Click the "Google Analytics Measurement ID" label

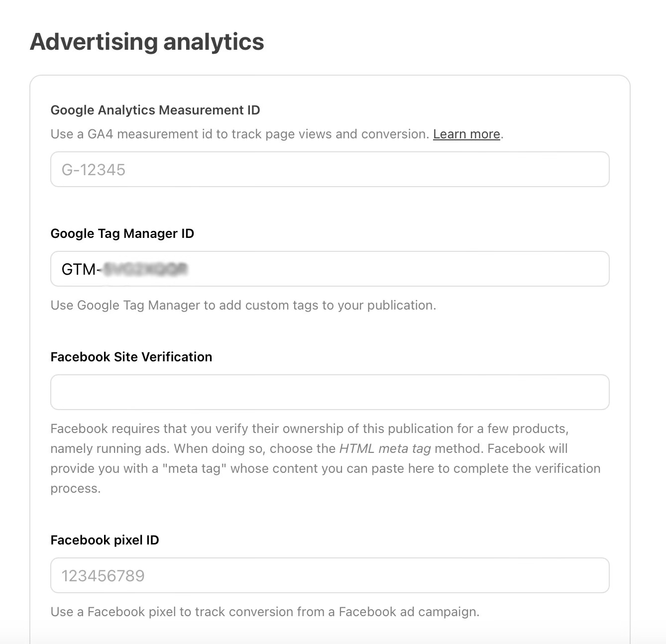[x=155, y=110]
